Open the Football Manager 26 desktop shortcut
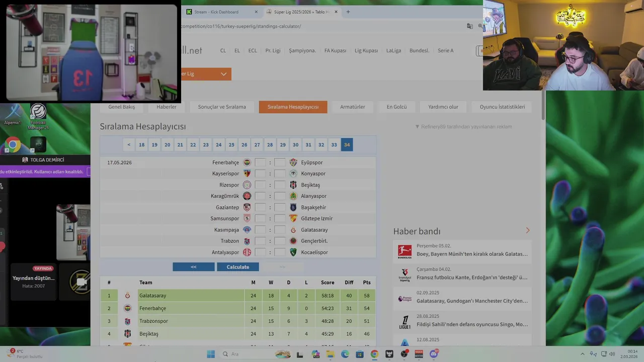The image size is (644, 362). coord(38,117)
